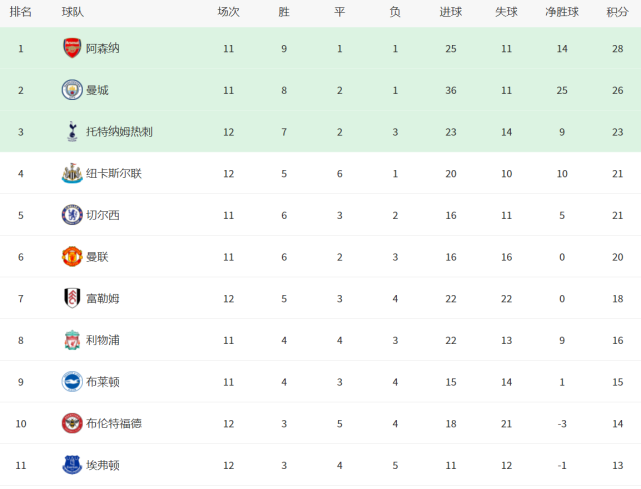Click the Everton club crest icon

tap(72, 465)
